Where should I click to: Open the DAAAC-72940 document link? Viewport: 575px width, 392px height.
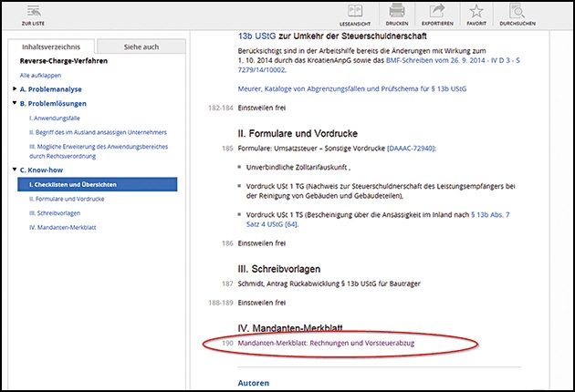[x=411, y=148]
